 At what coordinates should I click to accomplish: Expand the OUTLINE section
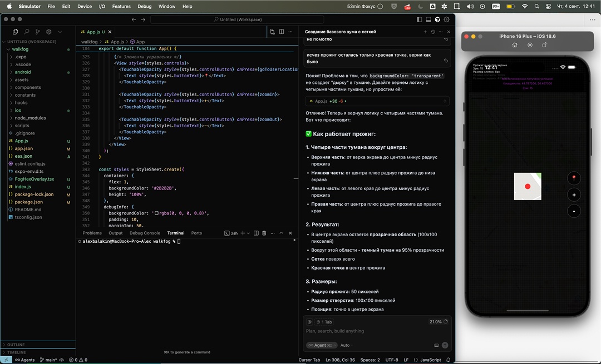16,345
